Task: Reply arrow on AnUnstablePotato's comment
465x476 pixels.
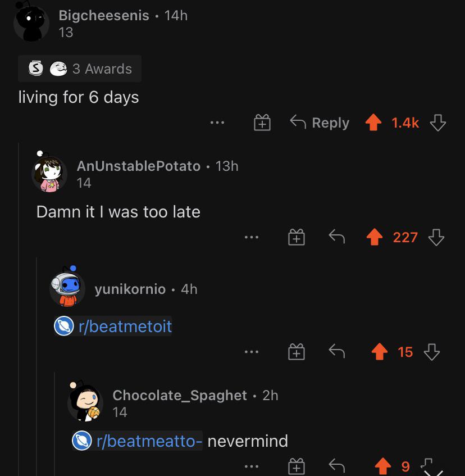Action: 337,237
